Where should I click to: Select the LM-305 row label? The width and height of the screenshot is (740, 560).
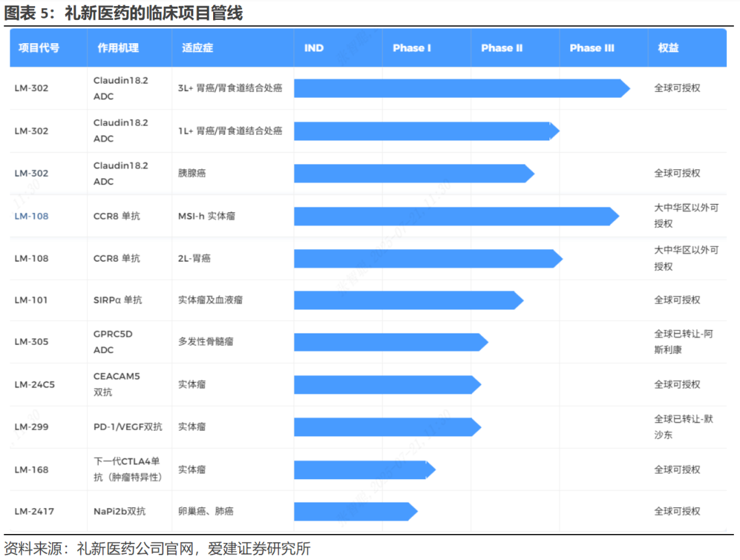click(x=31, y=342)
